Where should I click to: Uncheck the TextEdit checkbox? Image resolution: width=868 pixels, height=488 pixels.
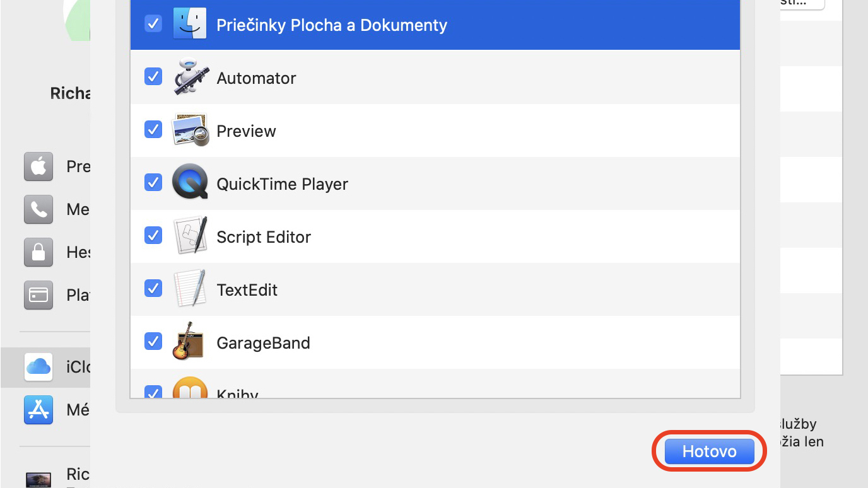coord(153,288)
